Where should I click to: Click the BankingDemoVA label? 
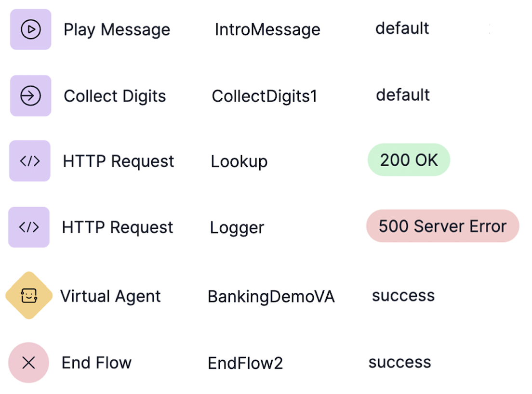(x=271, y=297)
